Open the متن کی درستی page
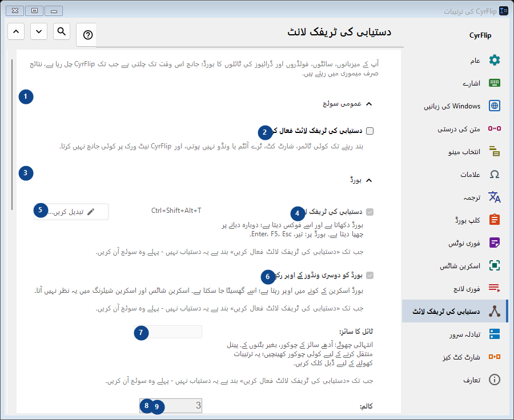Image resolution: width=514 pixels, height=420 pixels. pos(454,128)
